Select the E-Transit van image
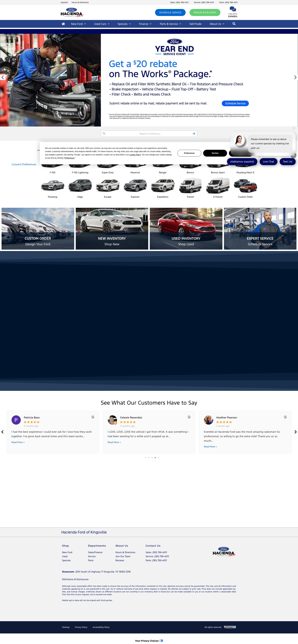 tap(218, 186)
